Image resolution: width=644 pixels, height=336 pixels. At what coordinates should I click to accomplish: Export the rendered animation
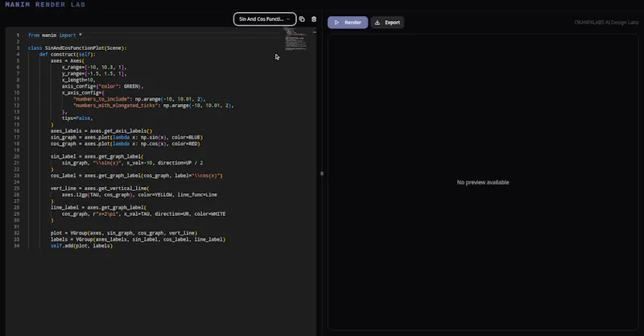point(387,23)
